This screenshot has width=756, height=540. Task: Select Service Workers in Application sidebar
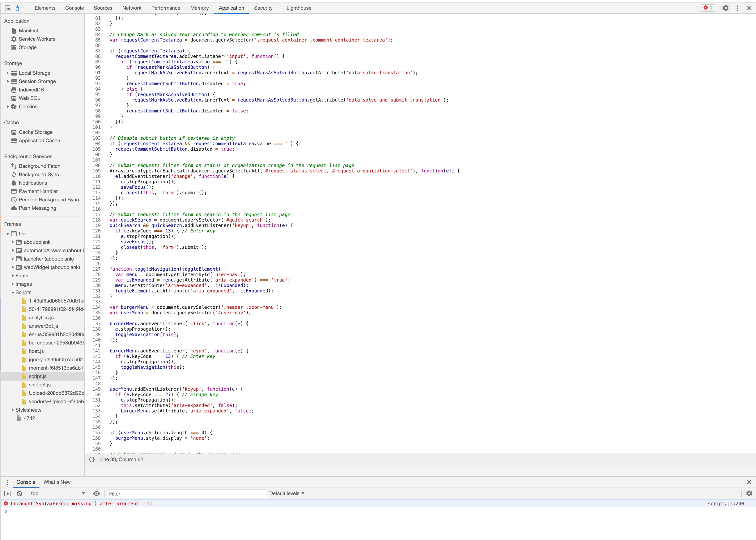(x=37, y=39)
